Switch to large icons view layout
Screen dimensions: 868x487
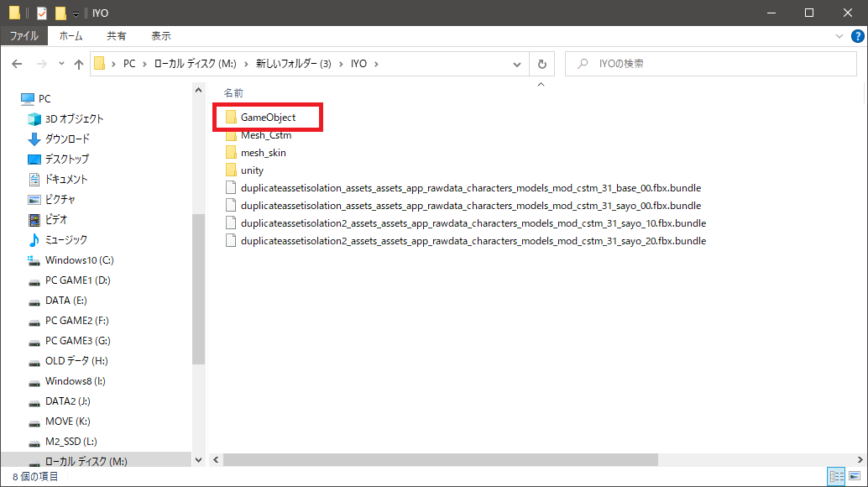(x=855, y=476)
